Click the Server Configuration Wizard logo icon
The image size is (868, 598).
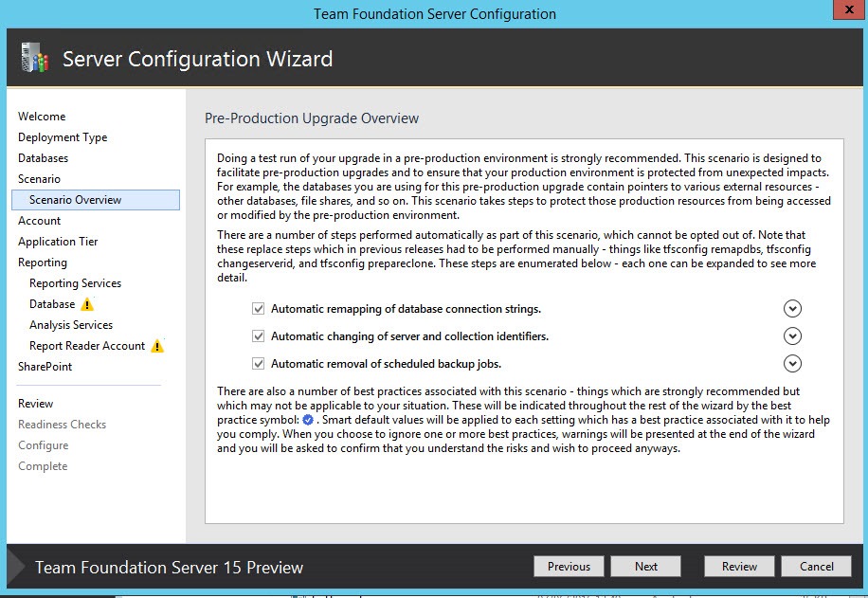(x=35, y=58)
